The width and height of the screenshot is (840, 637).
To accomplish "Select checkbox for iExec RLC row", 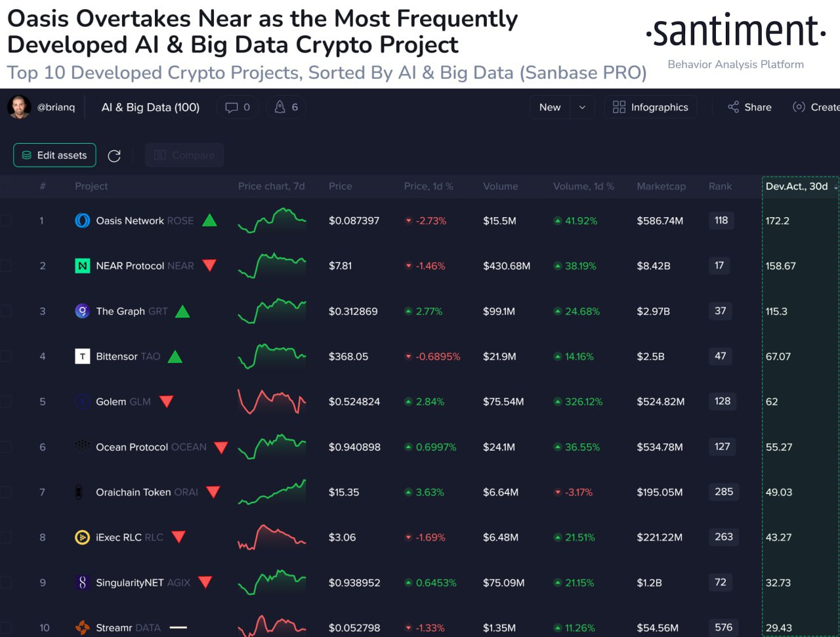I will [x=6, y=537].
